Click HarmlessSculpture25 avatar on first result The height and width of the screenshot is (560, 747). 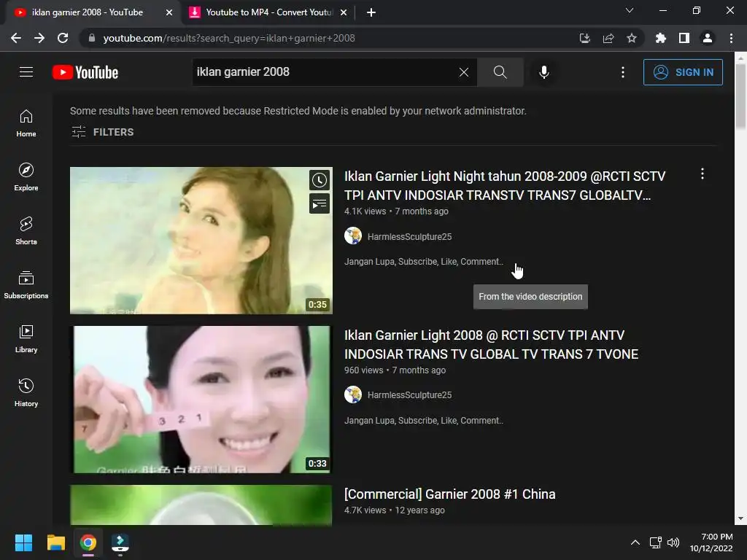(x=353, y=236)
